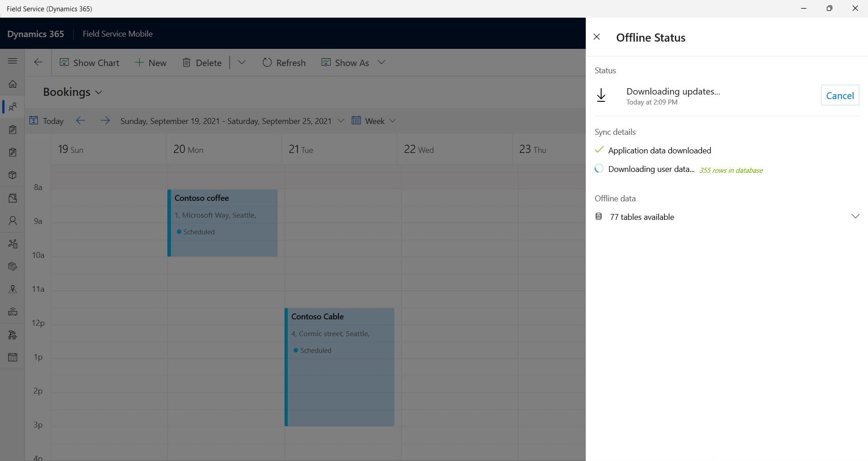Expand the chevron next to Delete
The height and width of the screenshot is (461, 868).
coord(242,62)
